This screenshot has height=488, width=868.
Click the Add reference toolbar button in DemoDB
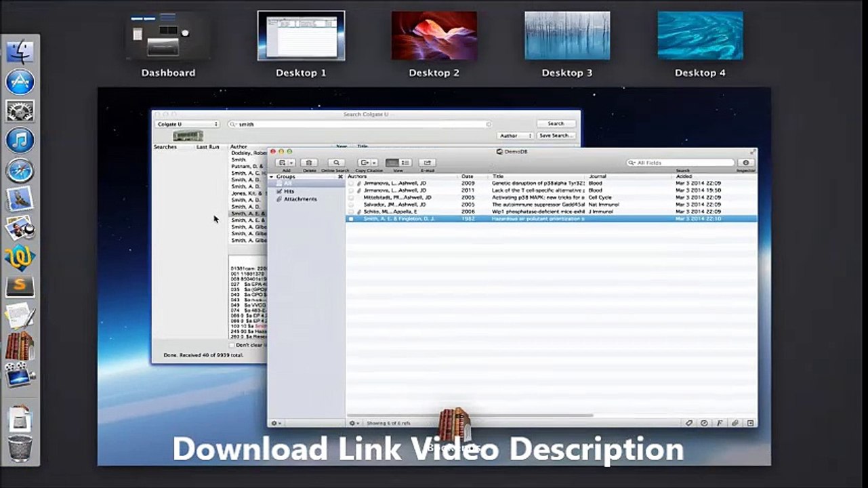pyautogui.click(x=282, y=163)
